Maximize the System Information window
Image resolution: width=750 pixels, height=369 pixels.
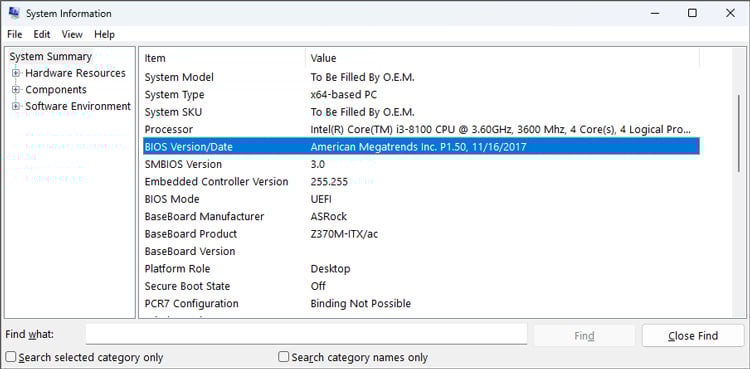tap(692, 13)
